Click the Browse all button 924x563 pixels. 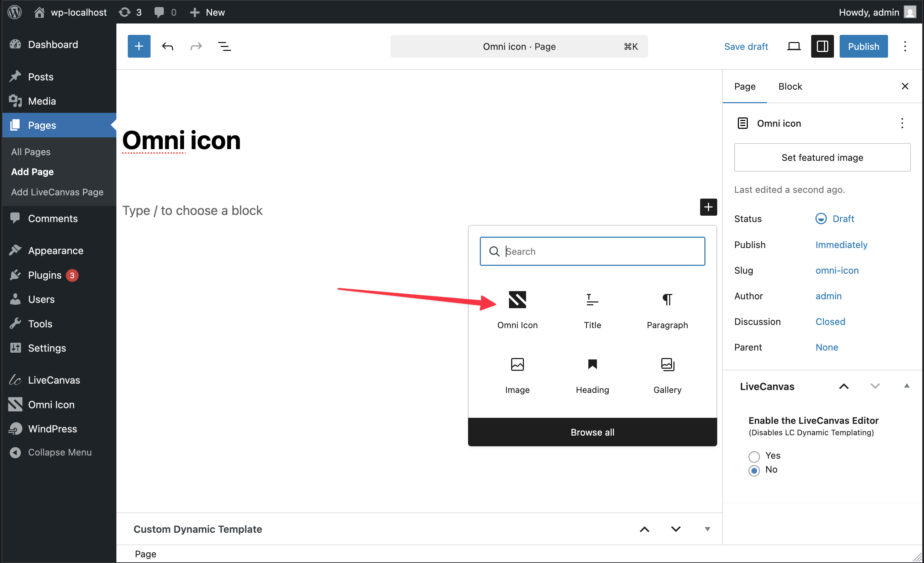point(592,432)
